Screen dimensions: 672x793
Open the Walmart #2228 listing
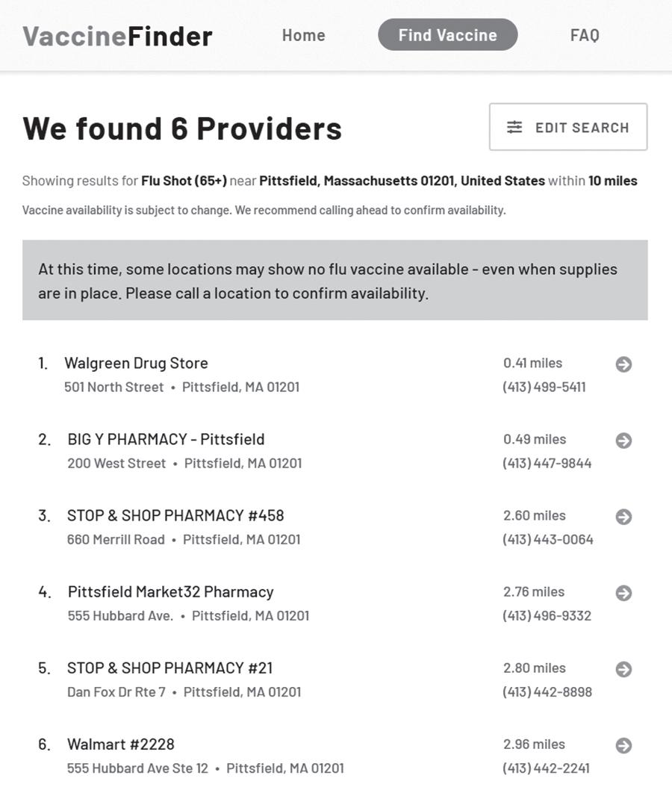[x=120, y=744]
